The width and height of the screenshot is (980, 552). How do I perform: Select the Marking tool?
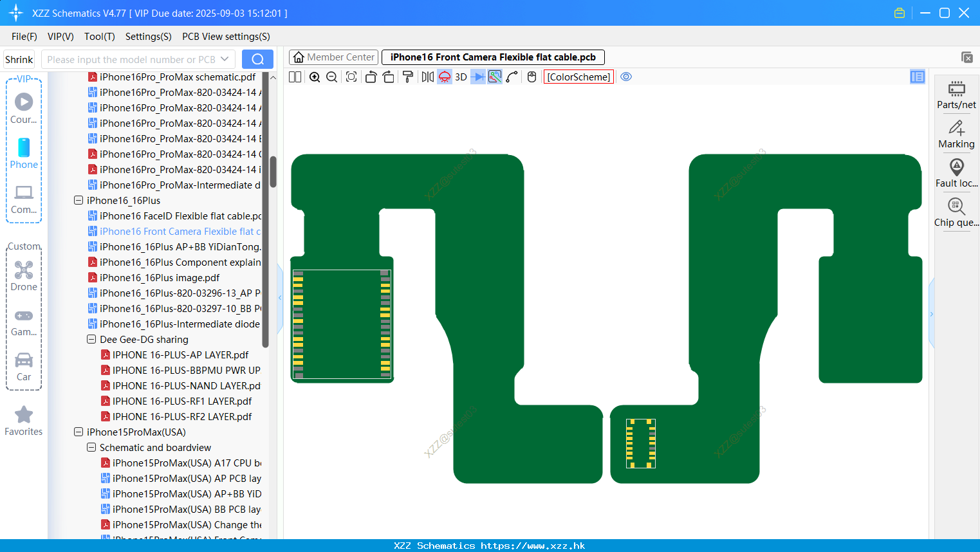956,134
